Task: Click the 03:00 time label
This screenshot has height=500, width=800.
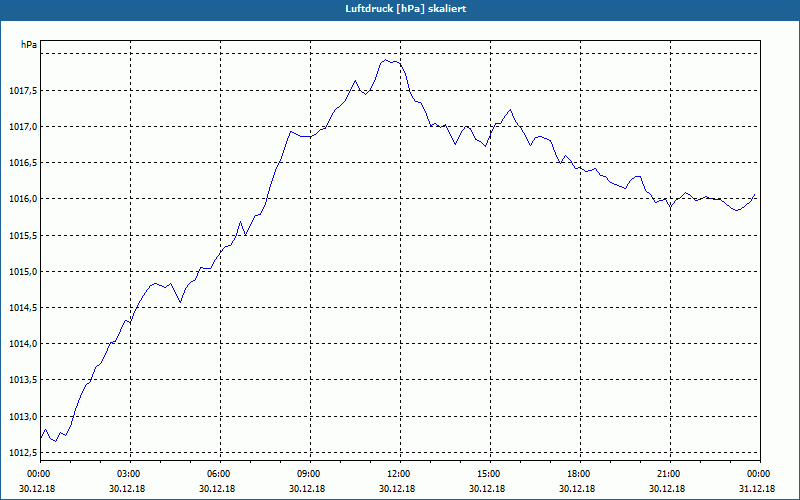Action: pos(127,474)
